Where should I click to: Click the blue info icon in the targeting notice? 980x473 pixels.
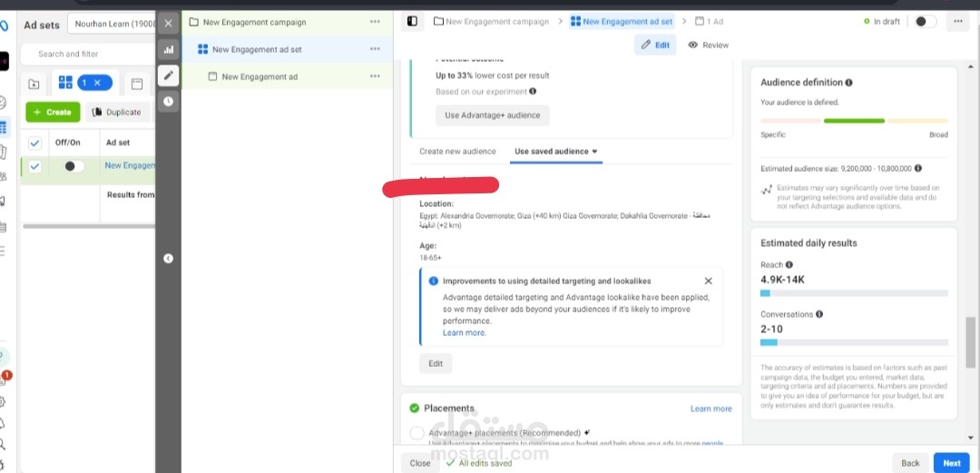[x=434, y=281]
